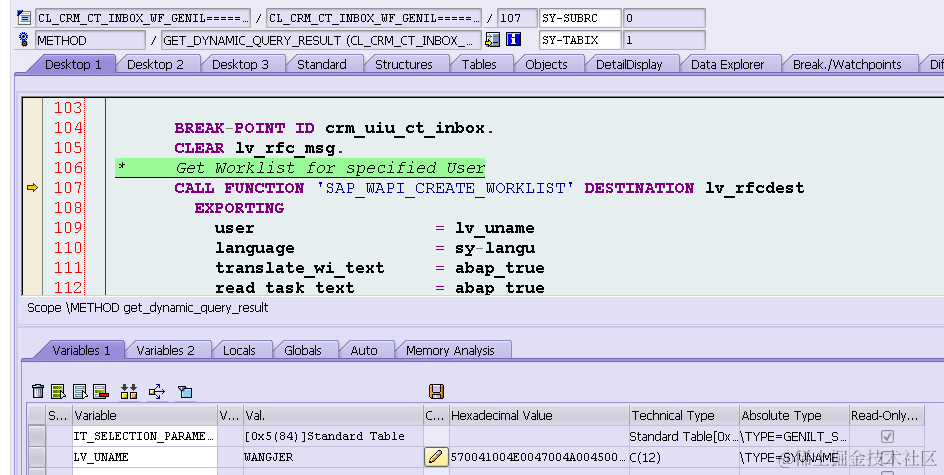Click the SY-SUBRC variable name field
Image resolution: width=944 pixels, height=475 pixels.
(x=580, y=18)
